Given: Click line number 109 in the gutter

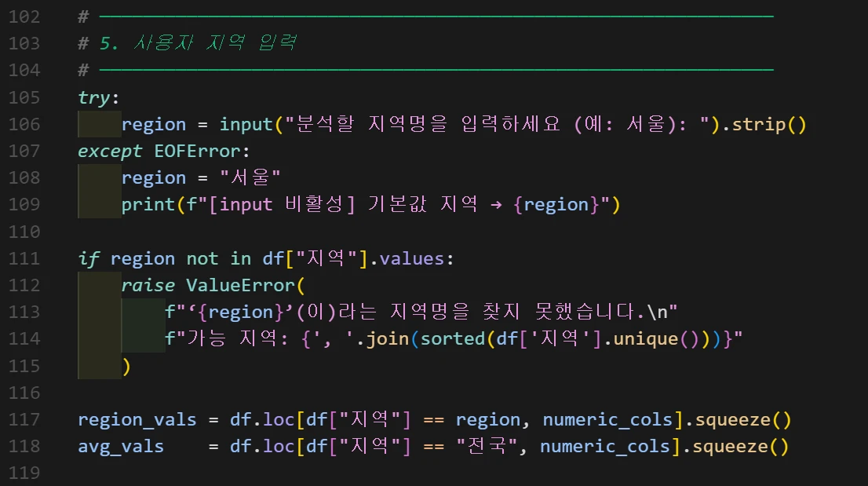Looking at the screenshot, I should pos(24,205).
